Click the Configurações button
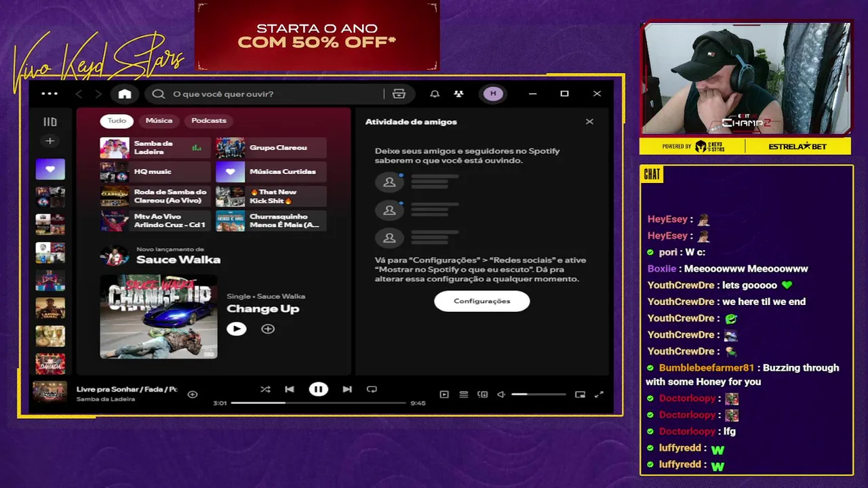The width and height of the screenshot is (868, 488). click(x=482, y=301)
